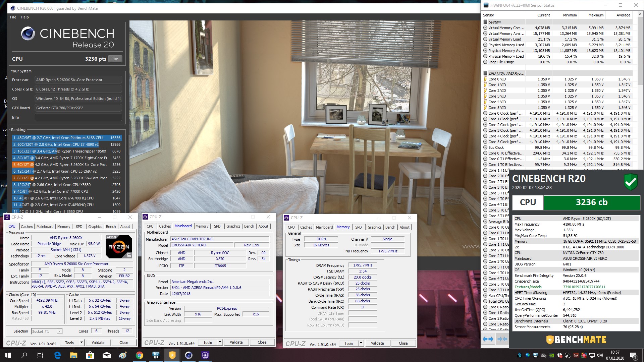
Task: Click system clock showing 18:57
Action: tap(615, 355)
